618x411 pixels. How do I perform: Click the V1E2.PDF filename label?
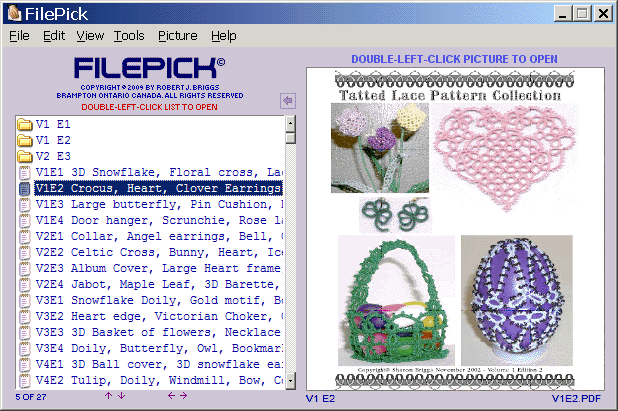pos(576,399)
